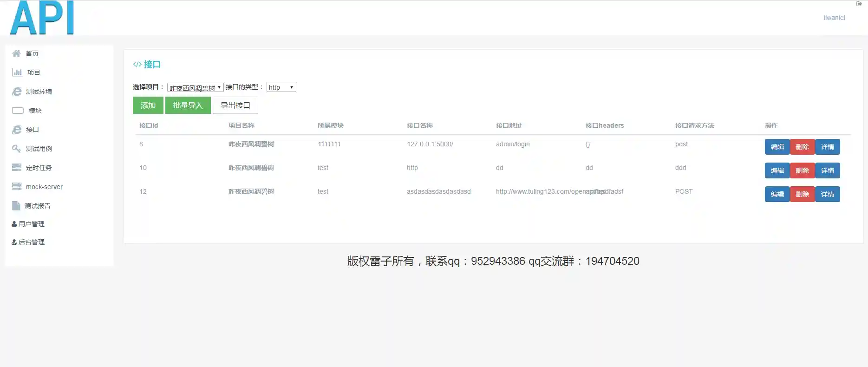
Task: Click the bar chart icon for 项目
Action: point(17,72)
